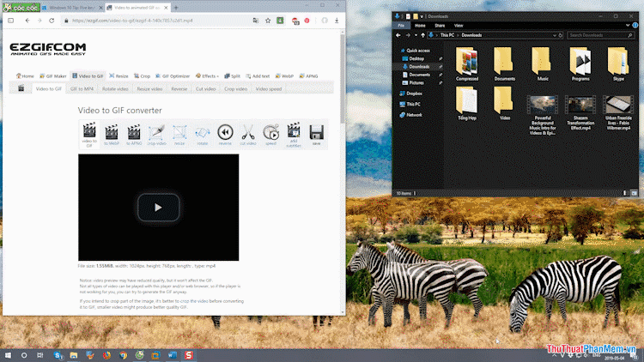Switch to the Cut video tab
This screenshot has width=644, height=362.
(x=206, y=88)
